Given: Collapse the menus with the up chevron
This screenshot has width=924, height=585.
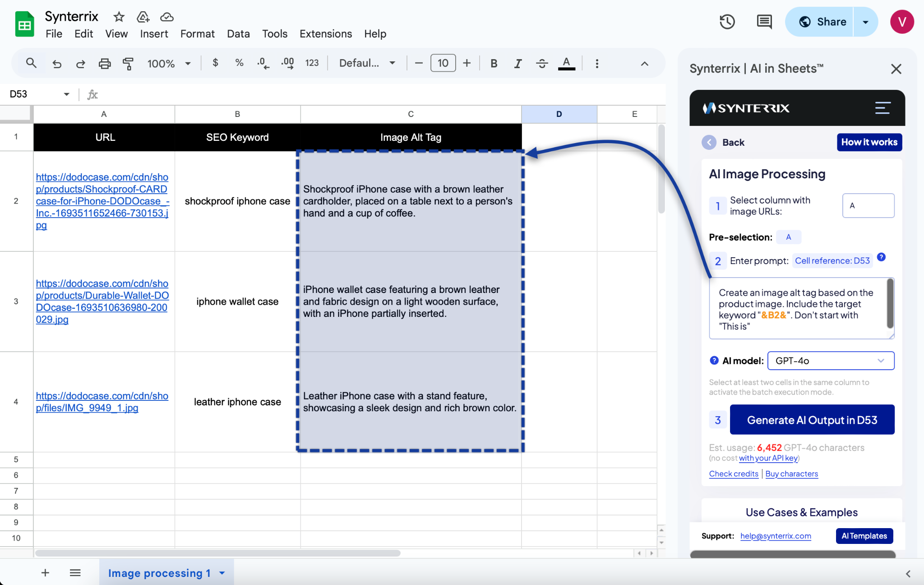Looking at the screenshot, I should 645,64.
